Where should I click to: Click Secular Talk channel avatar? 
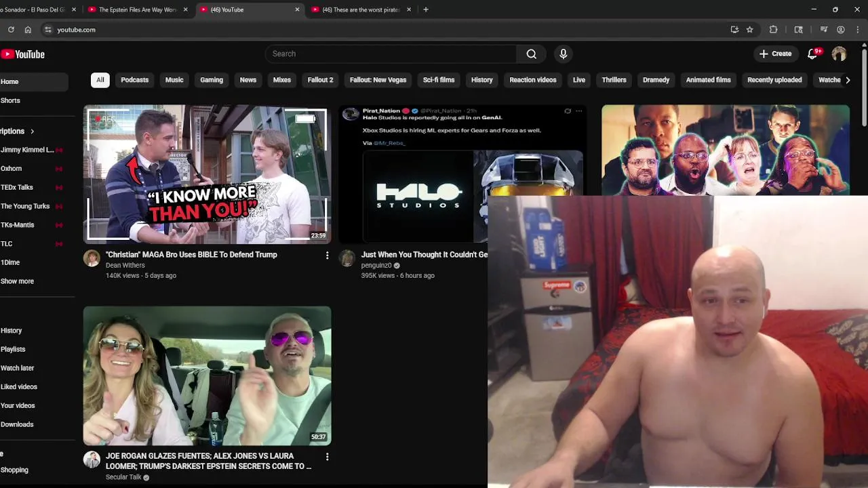(x=92, y=460)
